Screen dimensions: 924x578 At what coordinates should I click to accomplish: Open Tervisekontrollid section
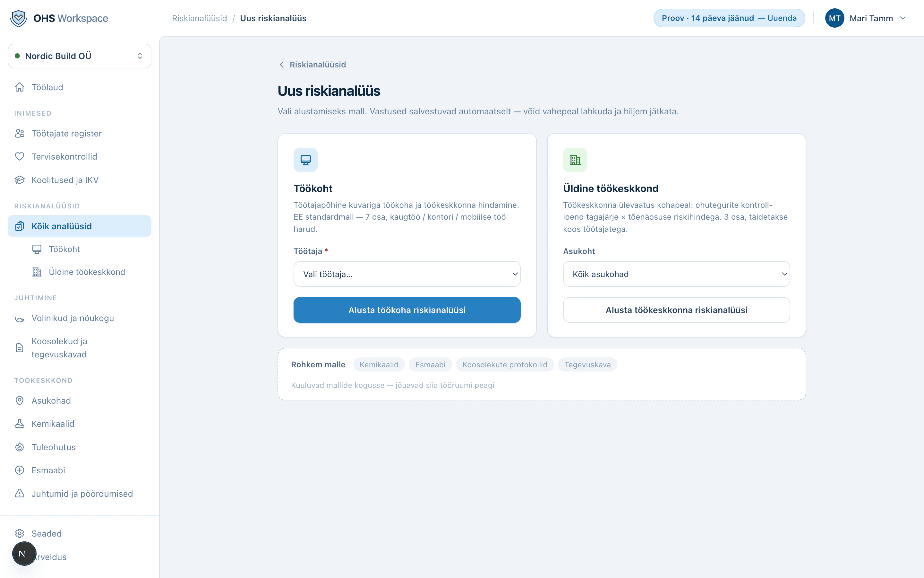[80, 156]
